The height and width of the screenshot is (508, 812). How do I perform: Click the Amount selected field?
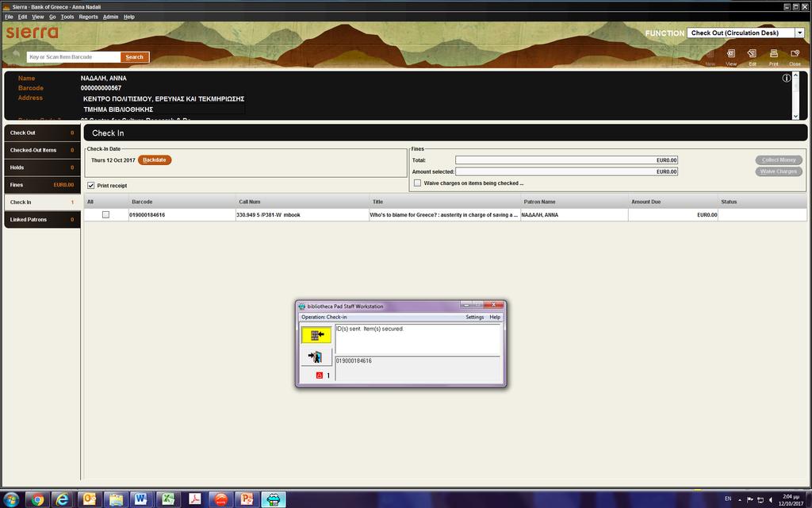(x=566, y=171)
